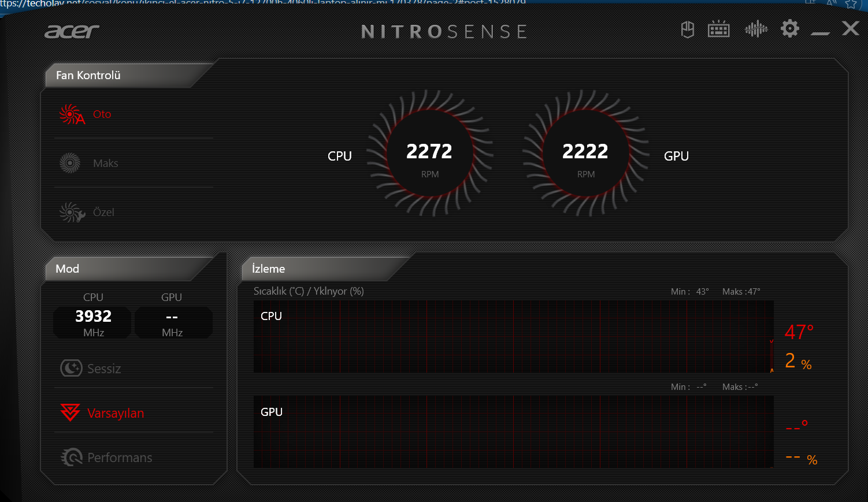Click the Özel custom fan icon
Viewport: 868px width, 502px height.
(72, 213)
